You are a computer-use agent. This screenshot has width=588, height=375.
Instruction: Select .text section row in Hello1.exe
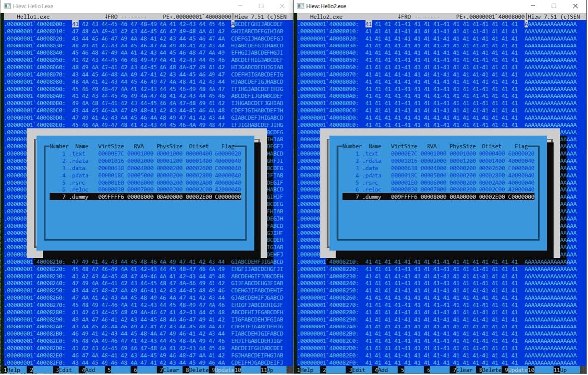[146, 153]
